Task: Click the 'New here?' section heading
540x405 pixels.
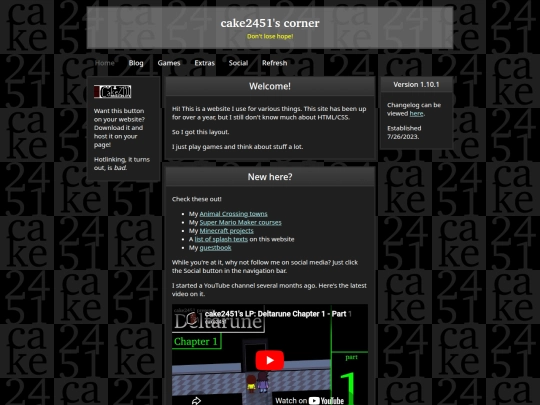Action: 270,177
